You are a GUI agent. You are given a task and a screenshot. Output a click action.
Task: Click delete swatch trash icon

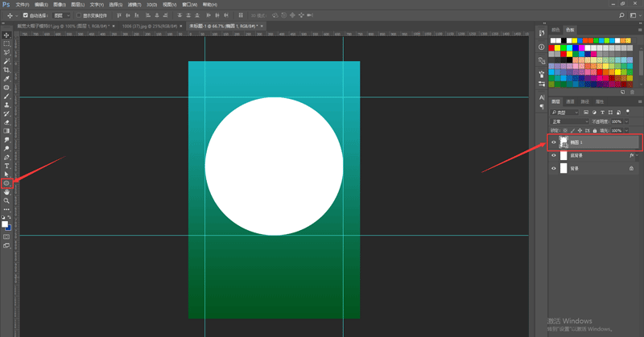[x=632, y=92]
